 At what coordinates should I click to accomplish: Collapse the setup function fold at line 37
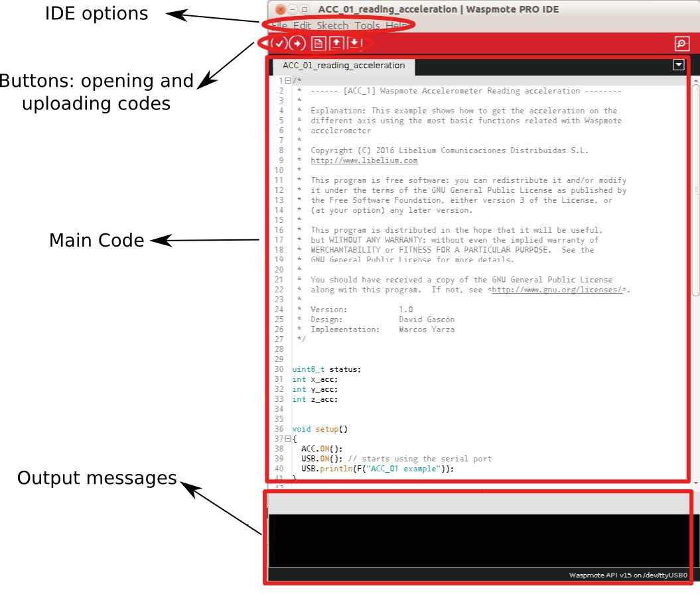[288, 438]
